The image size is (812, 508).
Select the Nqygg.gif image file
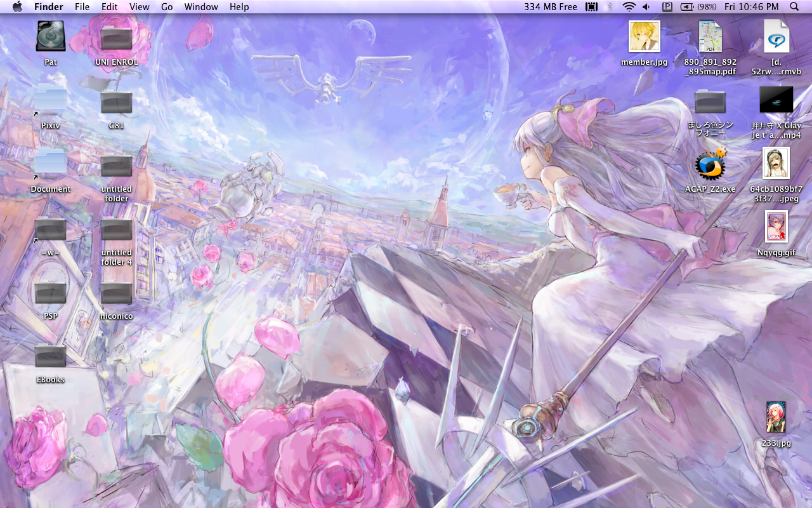coord(776,227)
